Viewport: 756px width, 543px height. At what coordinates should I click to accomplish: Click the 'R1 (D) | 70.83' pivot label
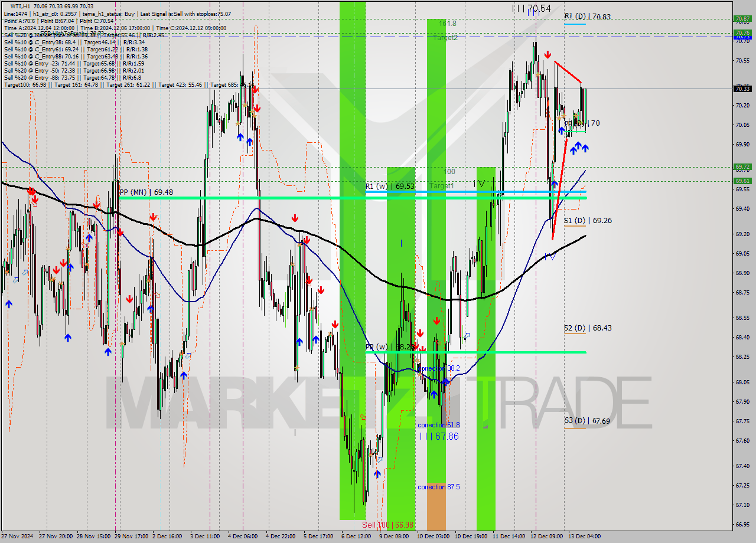click(x=587, y=17)
